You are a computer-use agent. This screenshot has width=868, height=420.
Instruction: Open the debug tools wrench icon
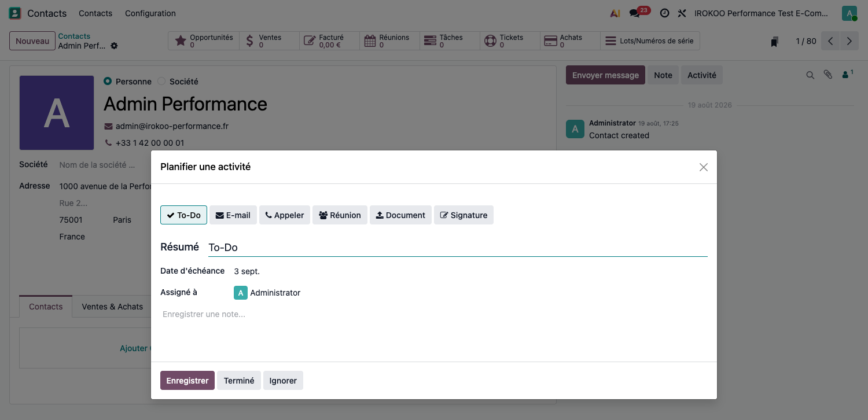[x=682, y=13]
